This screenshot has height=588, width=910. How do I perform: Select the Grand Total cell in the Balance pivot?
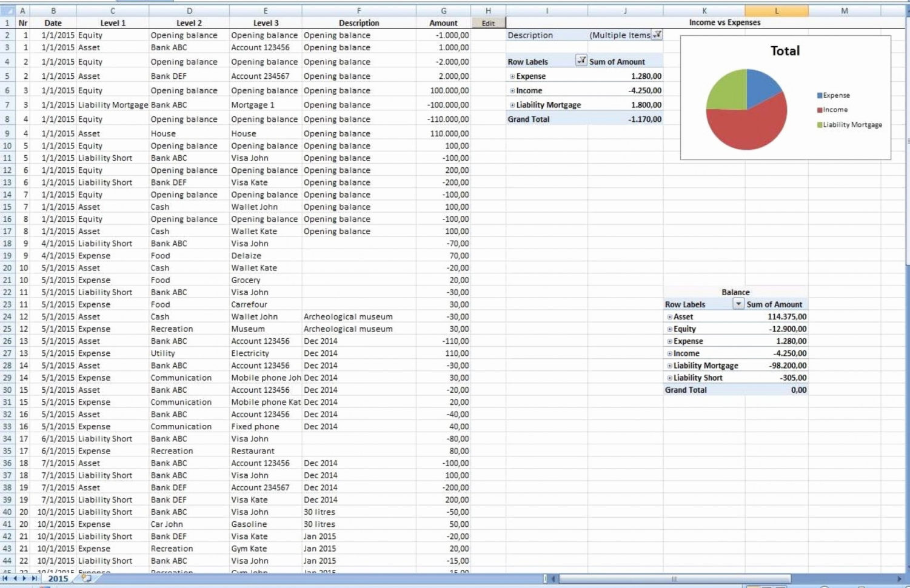[x=686, y=390]
